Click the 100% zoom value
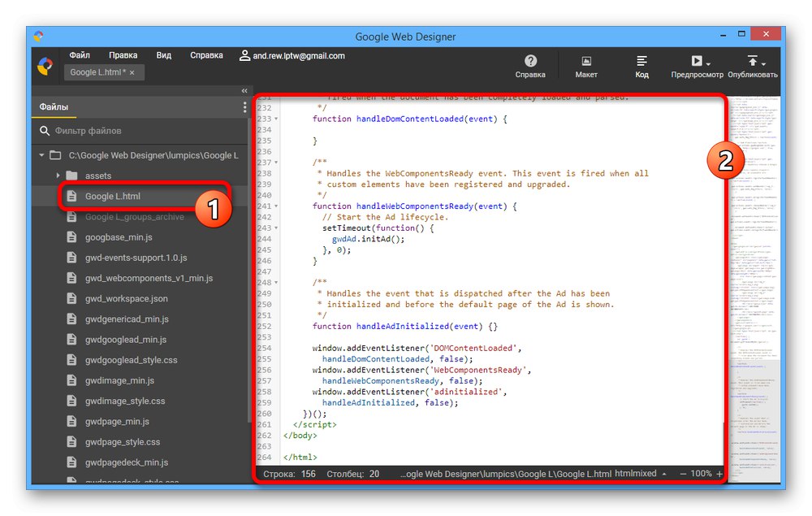 click(702, 474)
